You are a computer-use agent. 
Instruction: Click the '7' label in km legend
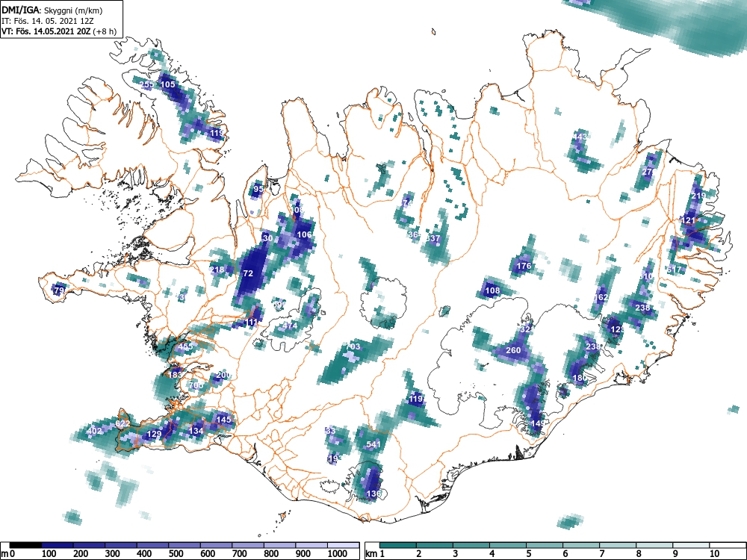click(x=601, y=554)
